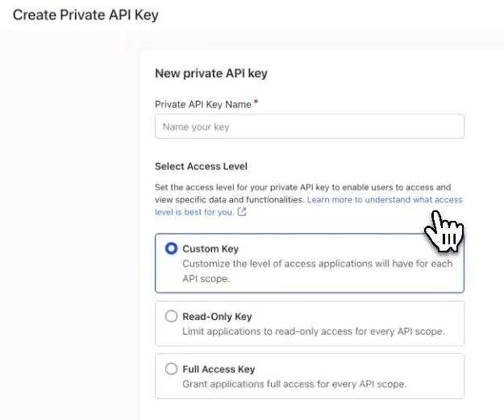Click the Custom Key description about customizing access
Screen dimensions: 504x420
pyautogui.click(x=317, y=264)
